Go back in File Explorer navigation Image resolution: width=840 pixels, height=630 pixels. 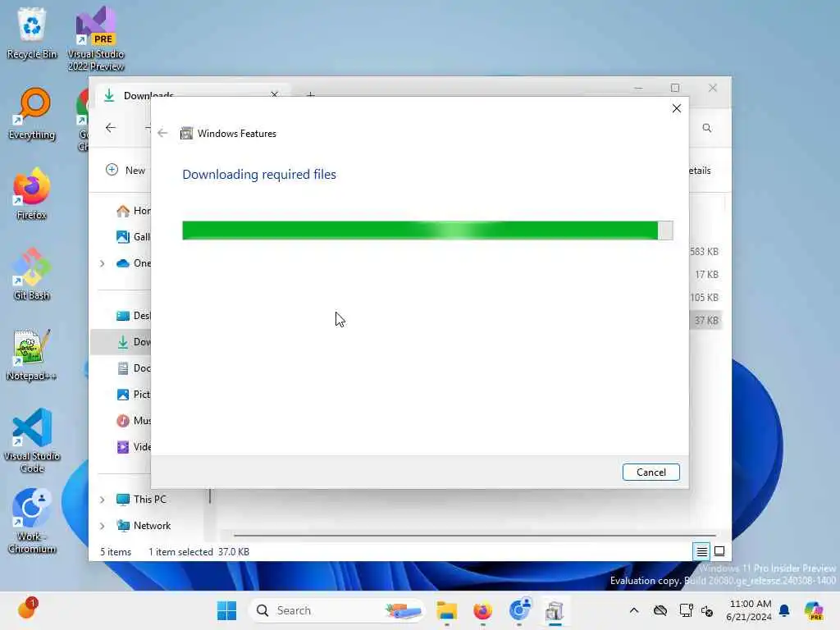coord(111,127)
